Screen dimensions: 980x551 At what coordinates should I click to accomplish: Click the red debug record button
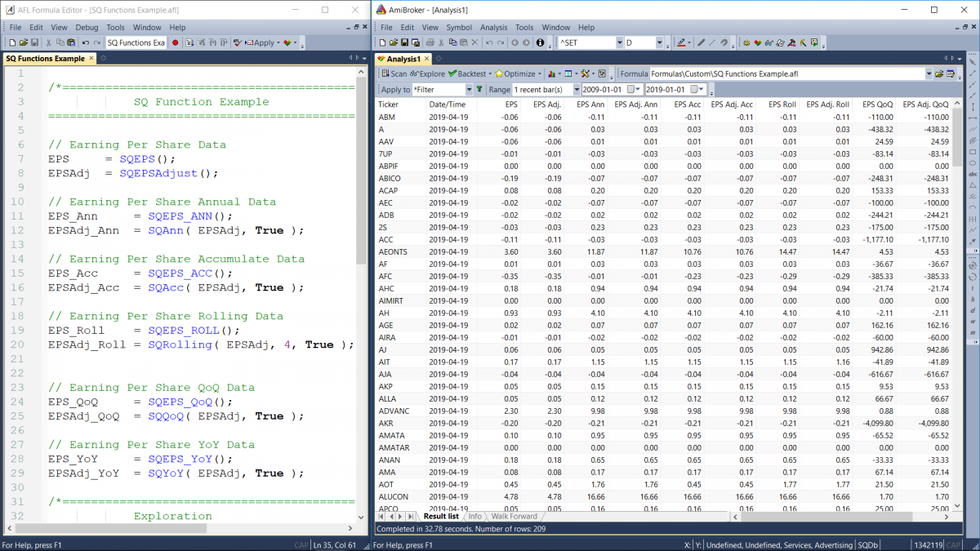click(175, 42)
